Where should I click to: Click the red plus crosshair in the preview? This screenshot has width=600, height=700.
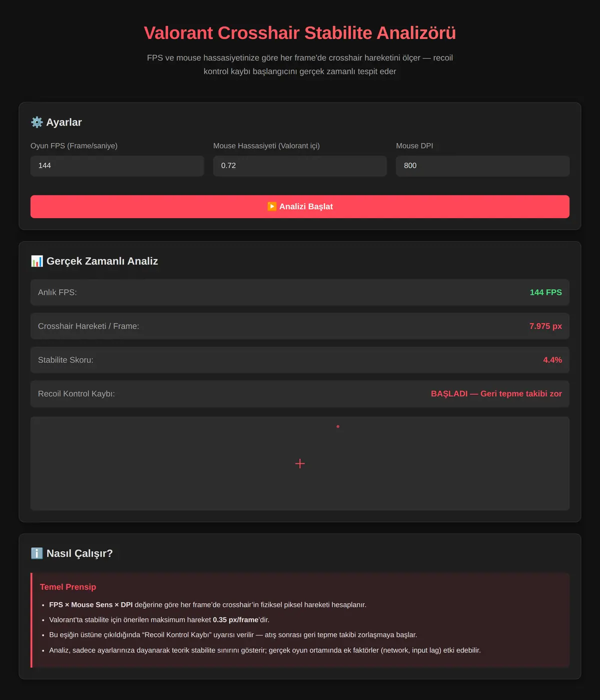point(300,464)
